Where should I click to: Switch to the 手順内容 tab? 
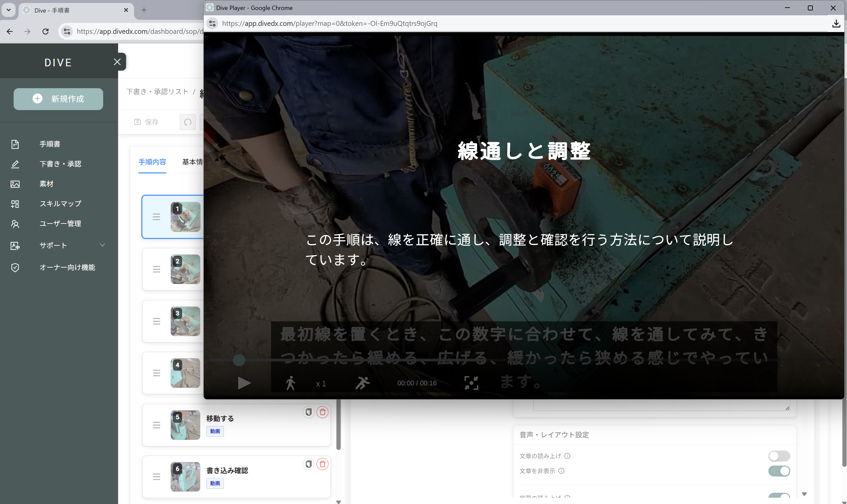152,162
